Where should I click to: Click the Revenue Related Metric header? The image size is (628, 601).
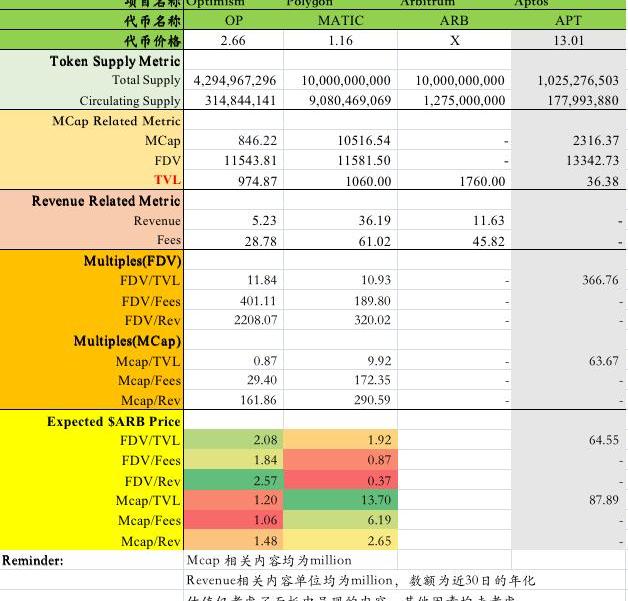point(106,201)
